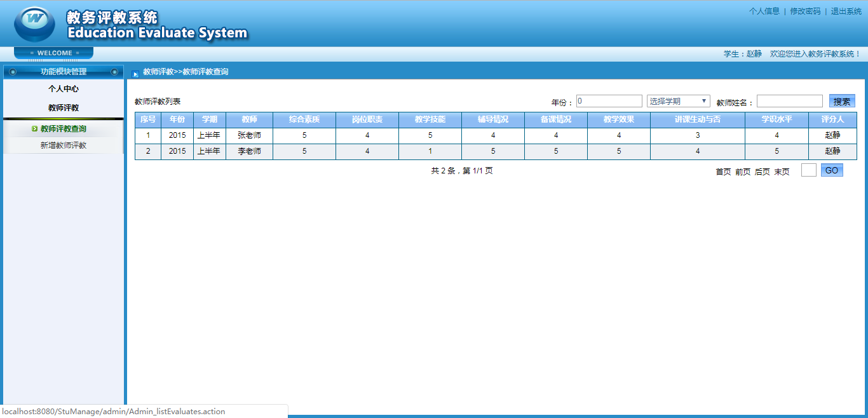Click the 教师姓名 teacher name input field
The image size is (868, 418).
pyautogui.click(x=789, y=100)
